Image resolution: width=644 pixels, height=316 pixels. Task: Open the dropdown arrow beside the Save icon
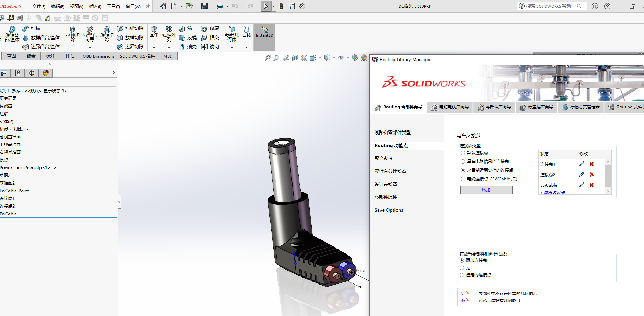212,6
